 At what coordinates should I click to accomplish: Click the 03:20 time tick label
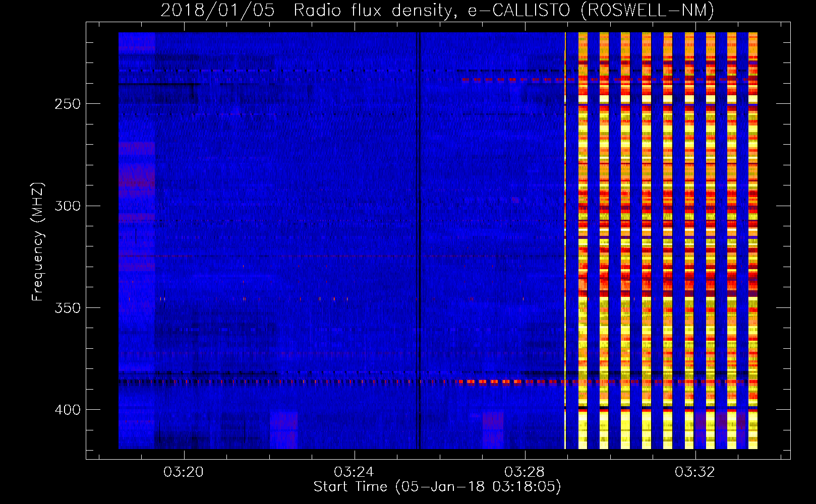pos(184,472)
